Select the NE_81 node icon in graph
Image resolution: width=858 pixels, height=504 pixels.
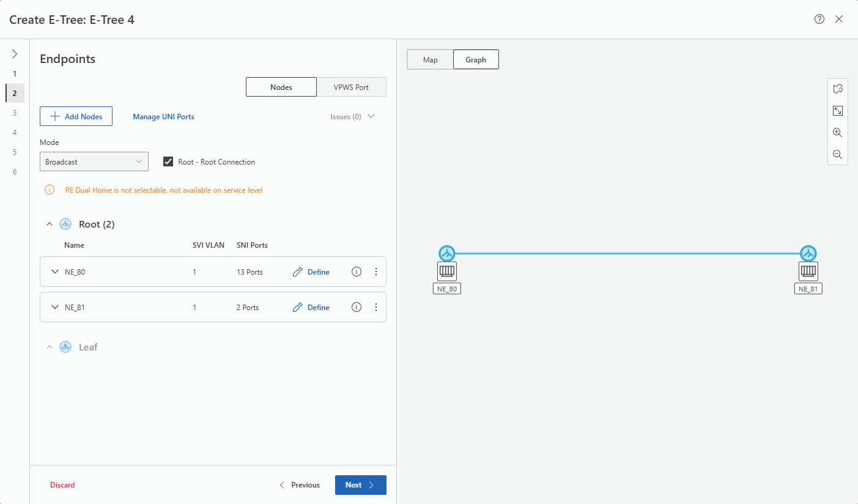(808, 270)
